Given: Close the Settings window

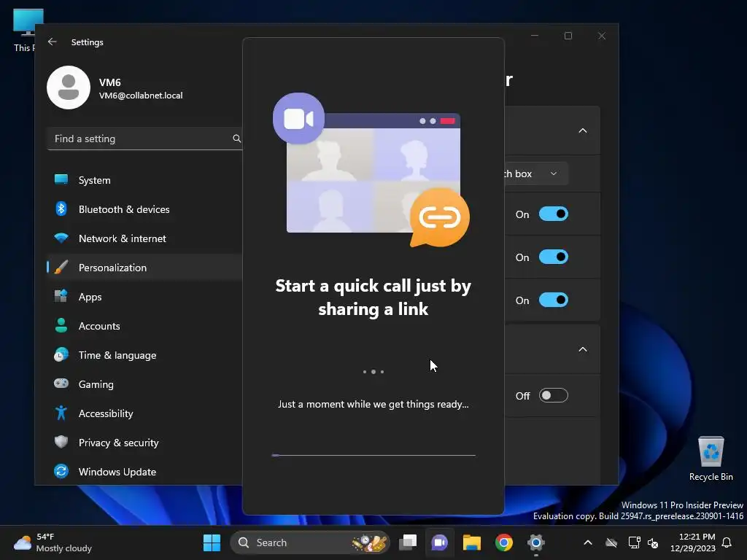Looking at the screenshot, I should [x=602, y=36].
